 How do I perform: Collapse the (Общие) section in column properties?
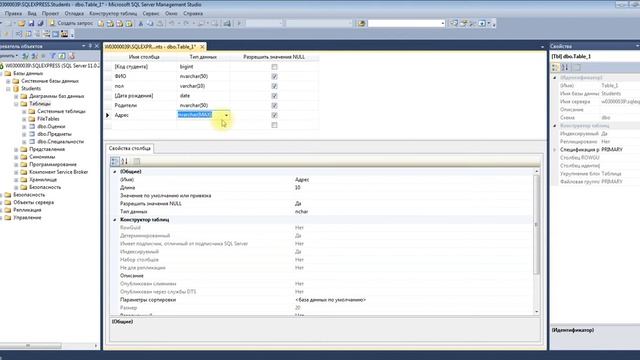pyautogui.click(x=115, y=172)
